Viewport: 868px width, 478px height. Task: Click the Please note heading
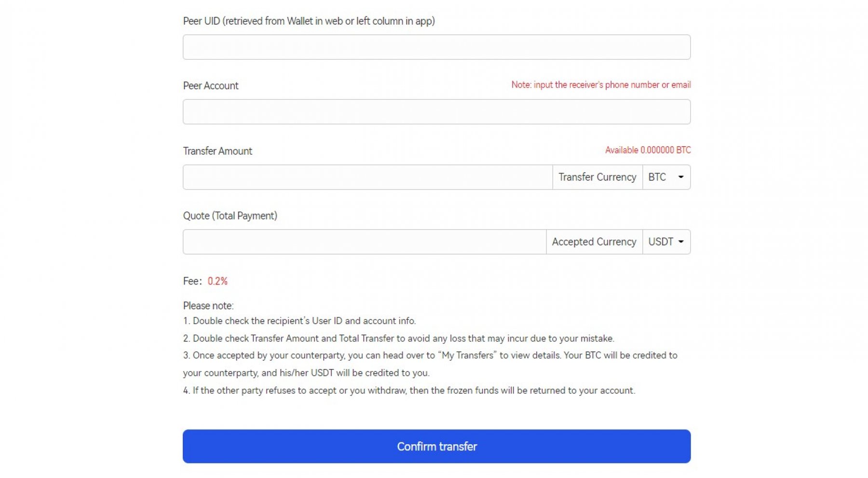pyautogui.click(x=208, y=306)
